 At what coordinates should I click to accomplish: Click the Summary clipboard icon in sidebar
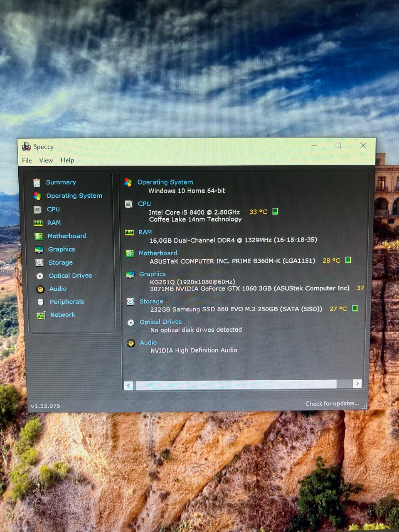point(37,182)
